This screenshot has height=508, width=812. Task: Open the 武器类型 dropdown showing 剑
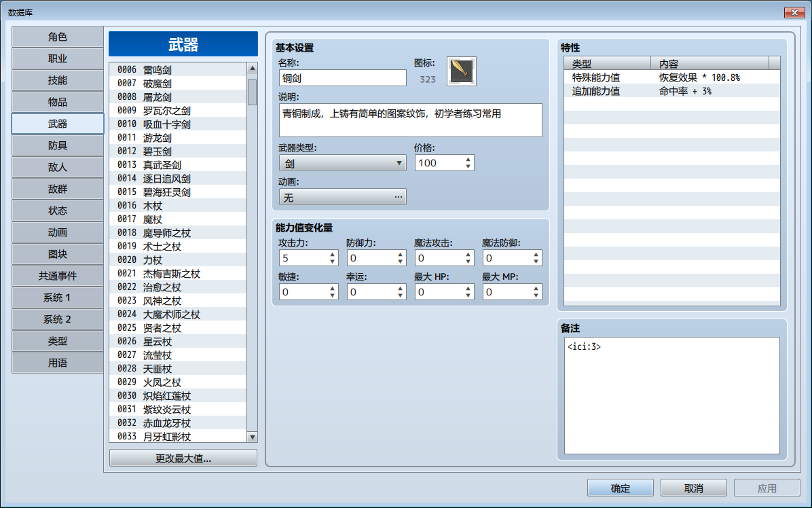point(342,163)
